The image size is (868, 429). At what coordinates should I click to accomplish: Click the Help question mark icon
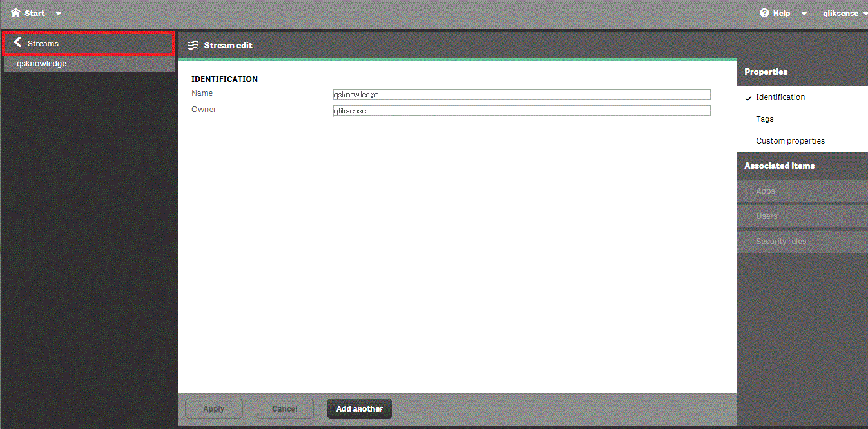point(764,13)
